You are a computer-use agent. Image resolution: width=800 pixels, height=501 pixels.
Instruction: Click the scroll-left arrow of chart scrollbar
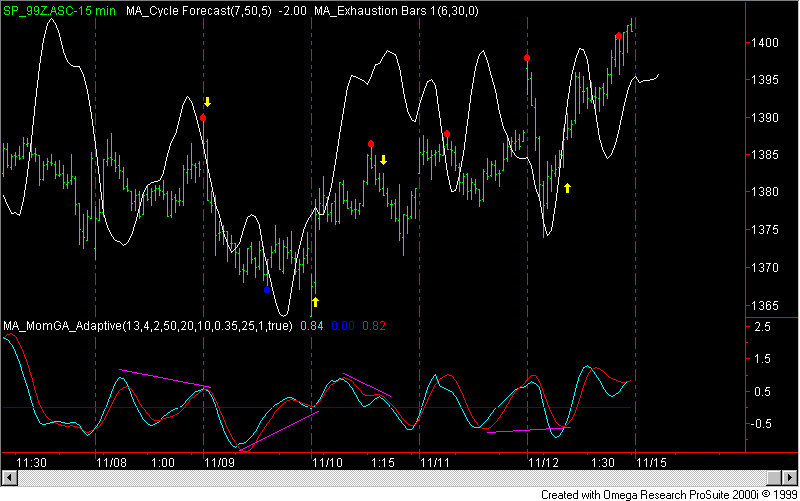point(9,478)
